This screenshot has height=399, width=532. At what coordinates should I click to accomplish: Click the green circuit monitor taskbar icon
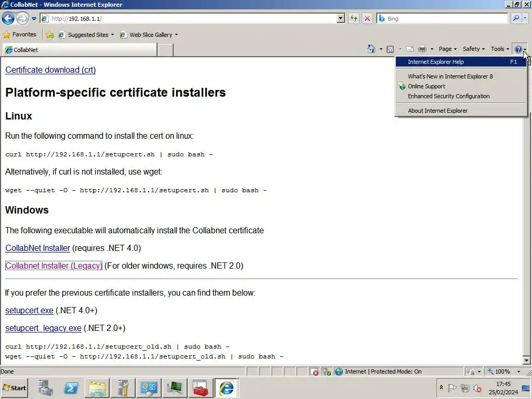click(175, 388)
